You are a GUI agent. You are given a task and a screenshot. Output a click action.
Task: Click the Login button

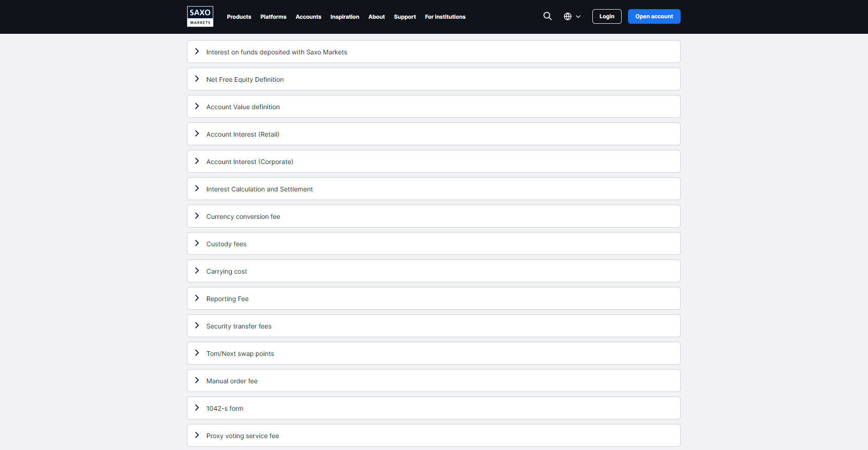607,16
